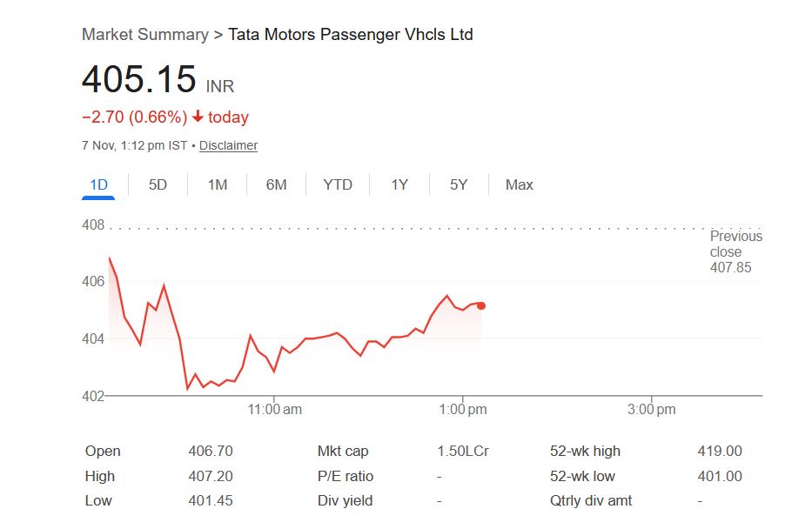Show the 6M chart view
The height and width of the screenshot is (529, 812).
tap(277, 184)
